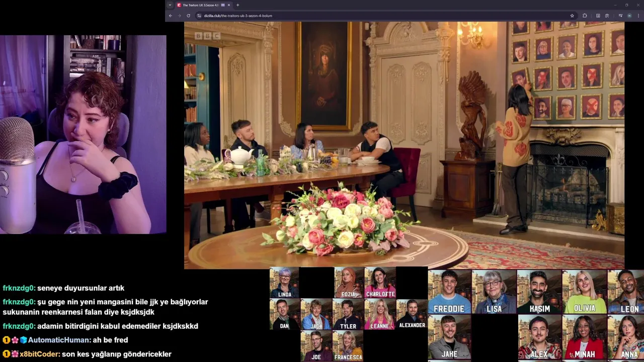
Task: Click chat message "adamin bitirdigini kabul edemediler"
Action: [x=118, y=326]
